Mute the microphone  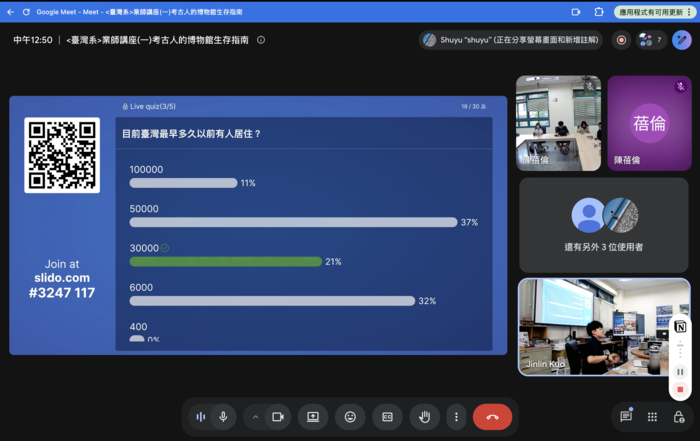(x=223, y=417)
